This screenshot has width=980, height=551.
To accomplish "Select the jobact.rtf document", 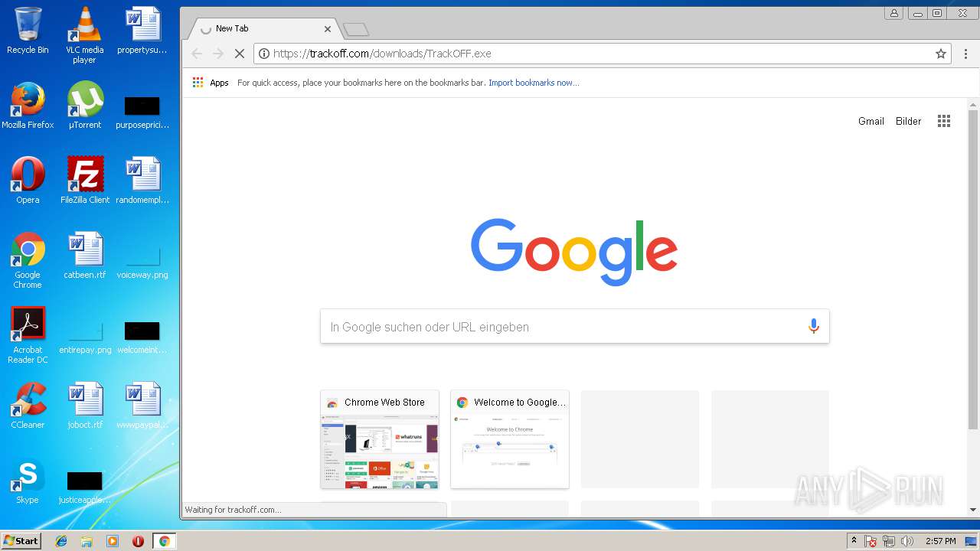I will point(84,406).
